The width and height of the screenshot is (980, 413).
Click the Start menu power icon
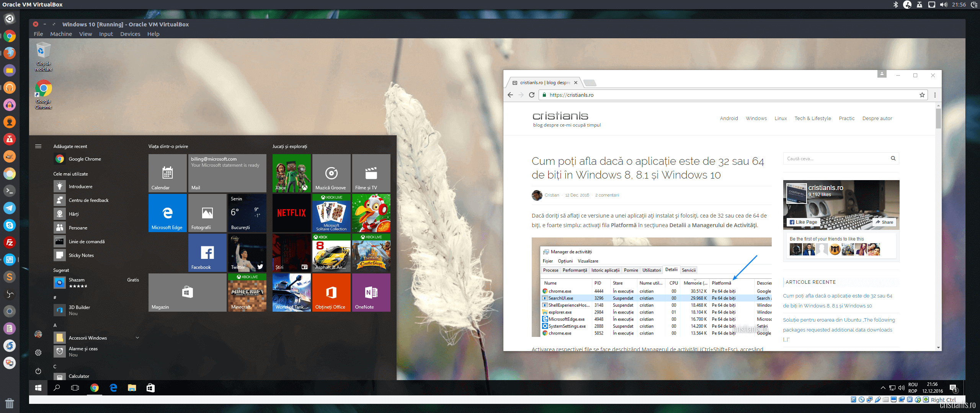click(38, 371)
